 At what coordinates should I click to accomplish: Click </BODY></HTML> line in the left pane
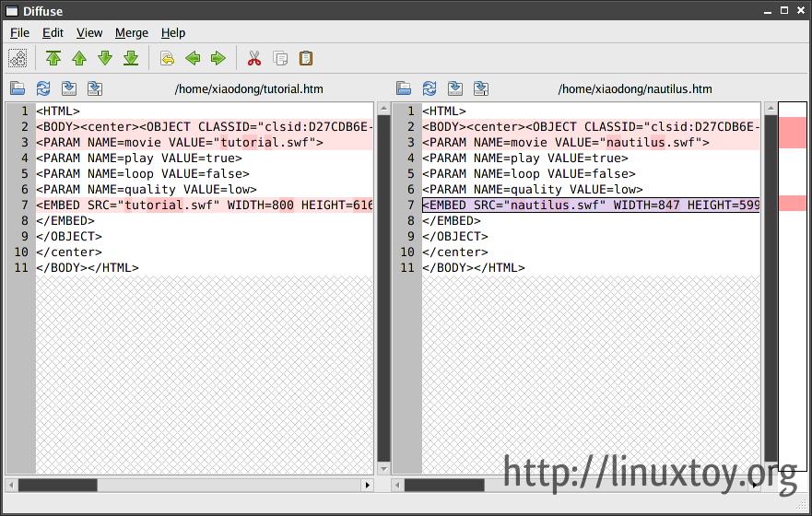[x=205, y=267]
